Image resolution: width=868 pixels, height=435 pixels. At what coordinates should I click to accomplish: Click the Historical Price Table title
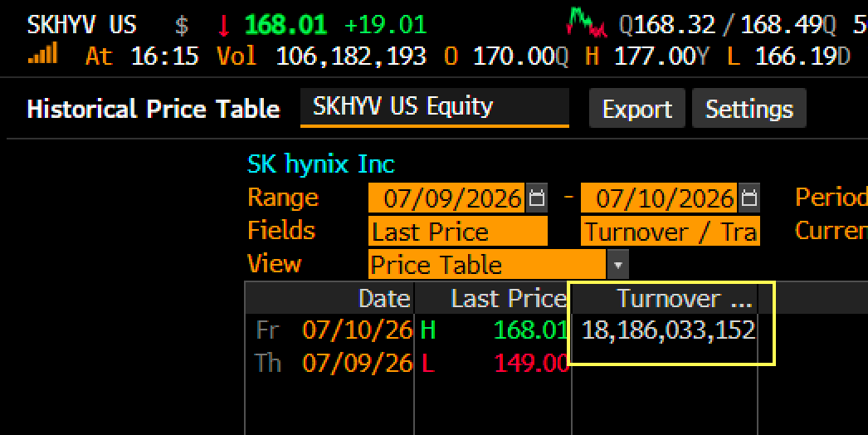click(154, 109)
